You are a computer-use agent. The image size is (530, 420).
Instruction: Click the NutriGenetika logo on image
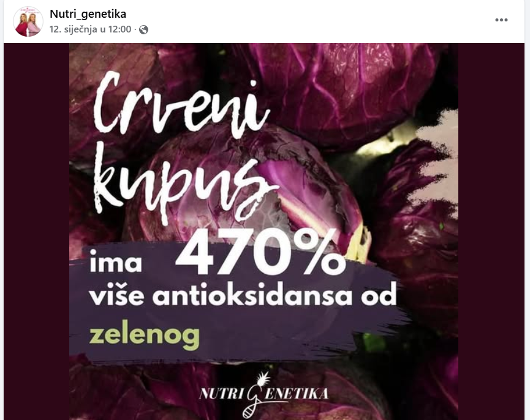coord(263,394)
